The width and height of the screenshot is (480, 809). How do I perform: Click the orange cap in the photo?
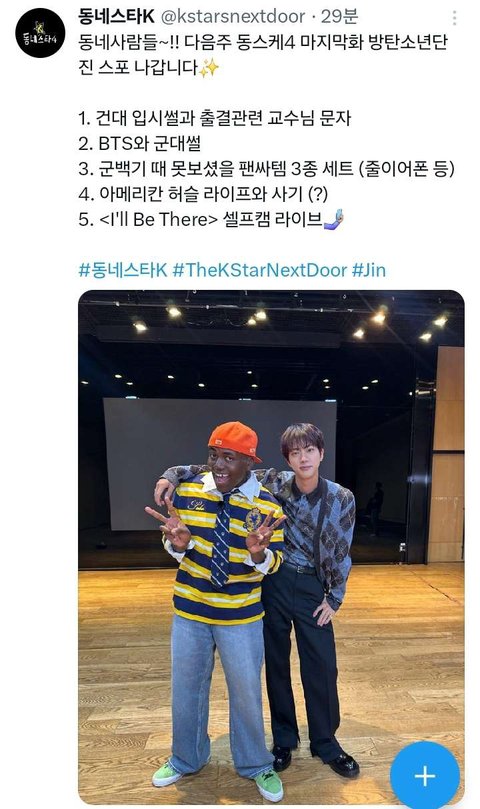235,441
